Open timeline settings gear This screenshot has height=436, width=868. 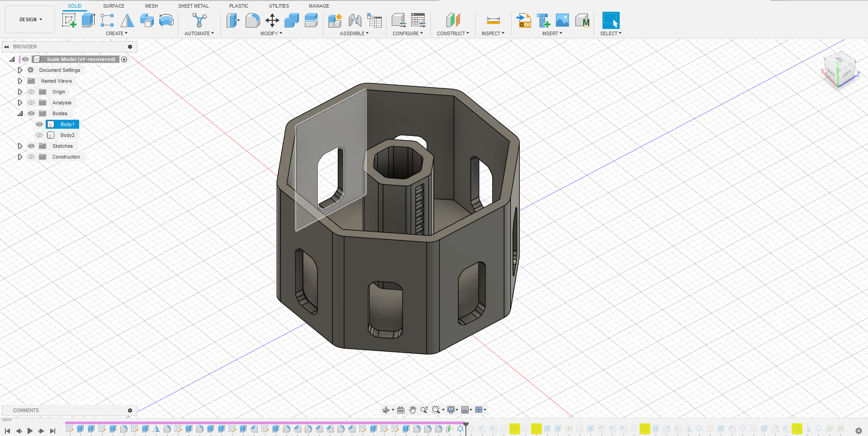coord(859,431)
